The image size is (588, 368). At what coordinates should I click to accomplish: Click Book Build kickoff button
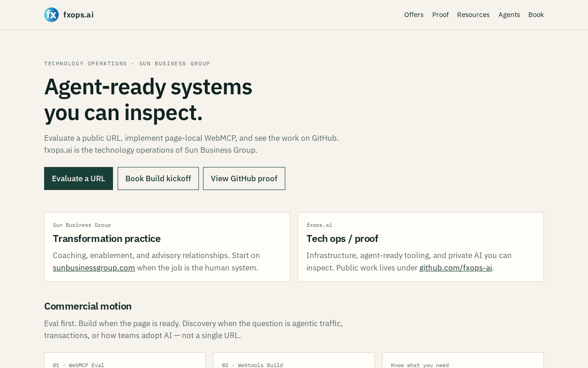(x=158, y=178)
